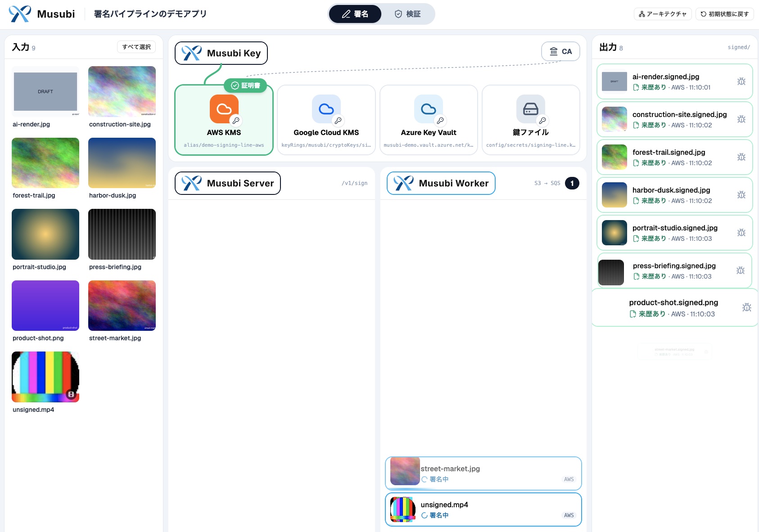Click the Musubi Worker title box
Screen dimensions: 759x532
(x=441, y=183)
